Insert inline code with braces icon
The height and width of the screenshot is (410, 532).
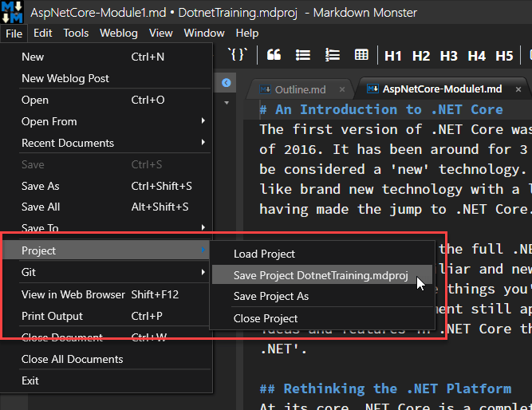point(238,55)
